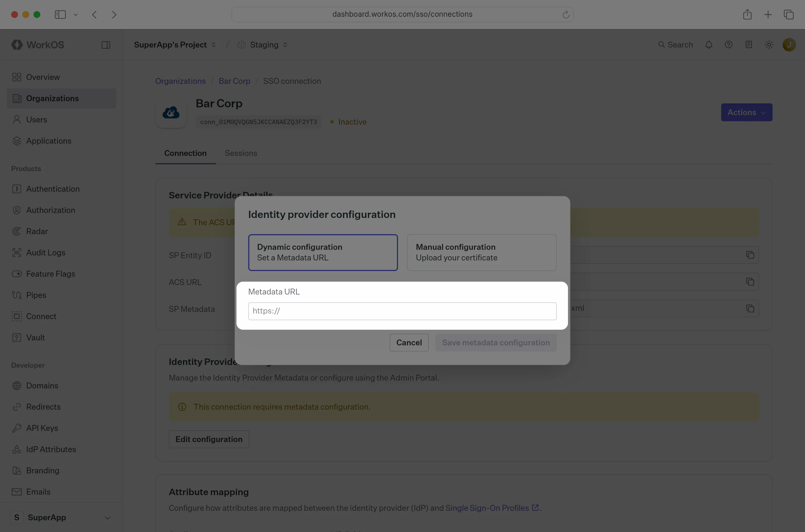Open the Actions dropdown

tap(747, 112)
